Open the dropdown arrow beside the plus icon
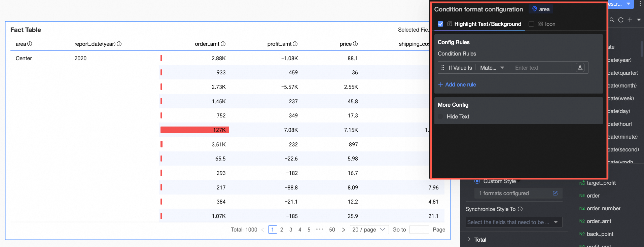This screenshot has width=644, height=247. (639, 20)
